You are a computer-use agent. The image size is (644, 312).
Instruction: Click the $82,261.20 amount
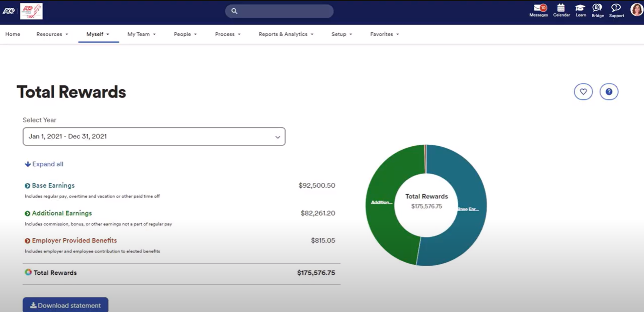[x=318, y=213]
